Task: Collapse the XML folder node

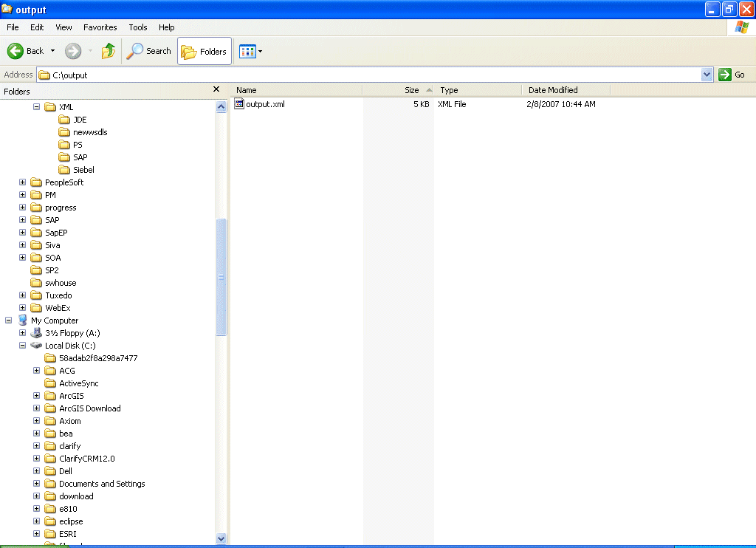Action: [35, 106]
